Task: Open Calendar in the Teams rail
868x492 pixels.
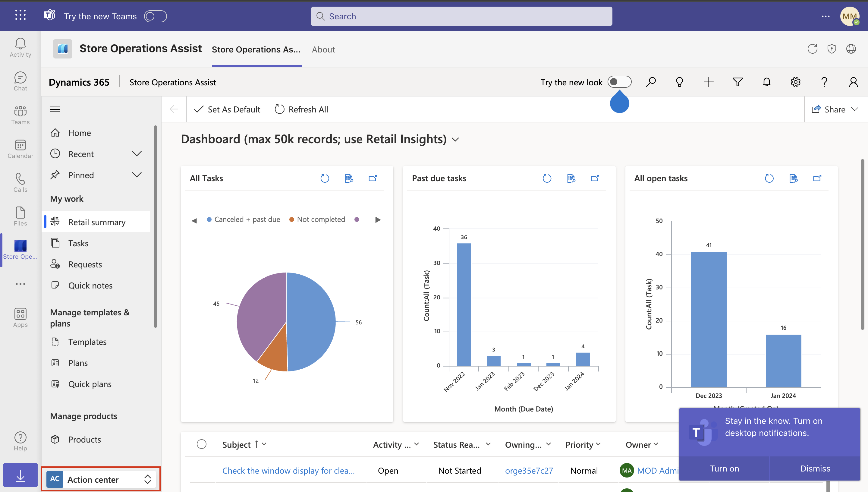Action: [20, 149]
